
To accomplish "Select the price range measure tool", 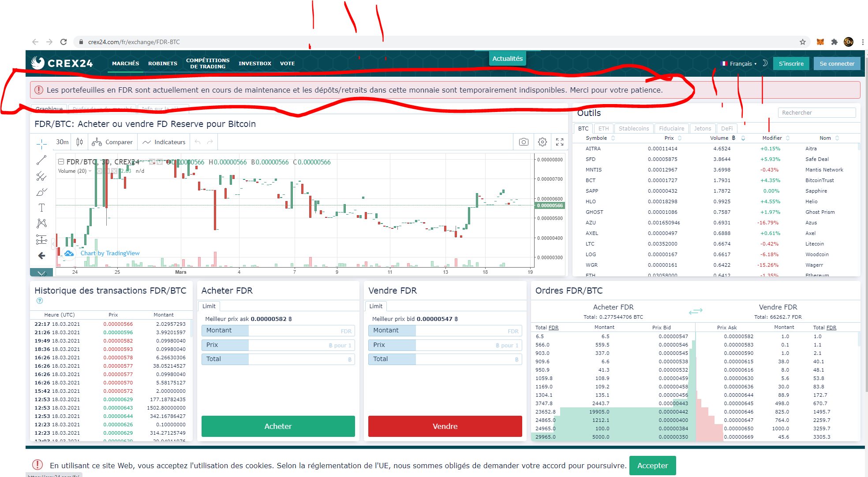I will (x=41, y=239).
